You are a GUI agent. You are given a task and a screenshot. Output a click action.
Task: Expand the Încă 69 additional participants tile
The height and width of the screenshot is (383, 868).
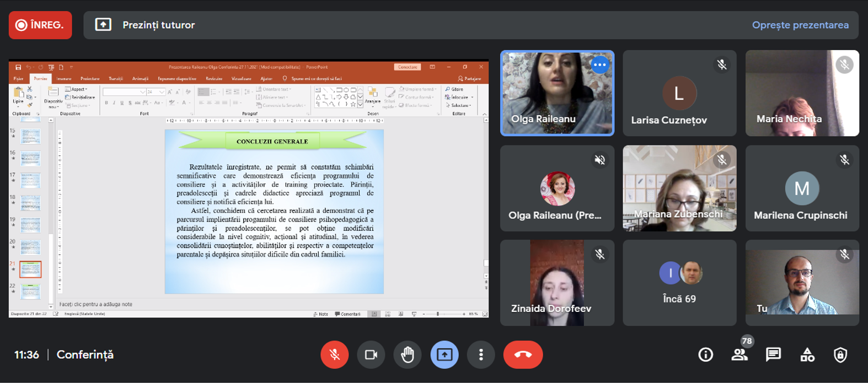(x=679, y=283)
